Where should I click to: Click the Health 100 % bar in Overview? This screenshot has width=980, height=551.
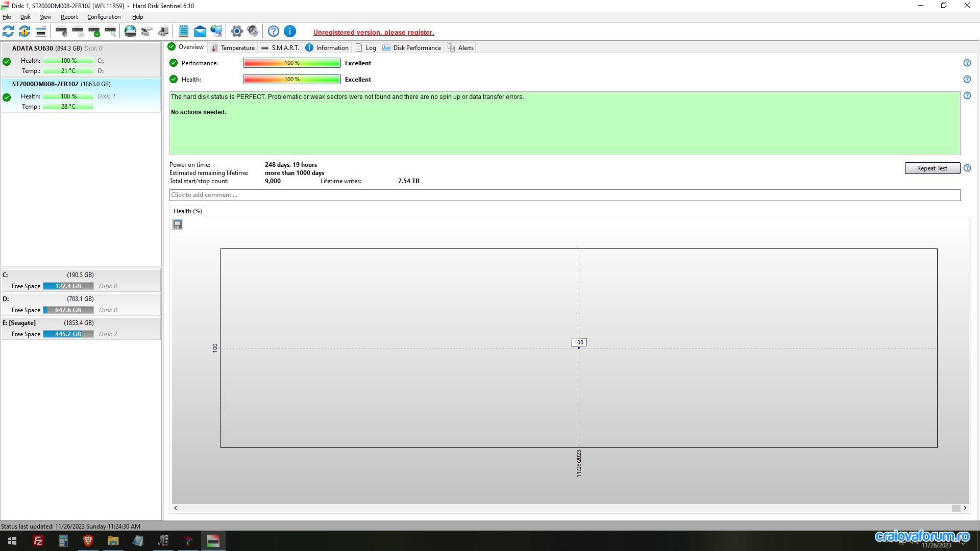(x=292, y=80)
